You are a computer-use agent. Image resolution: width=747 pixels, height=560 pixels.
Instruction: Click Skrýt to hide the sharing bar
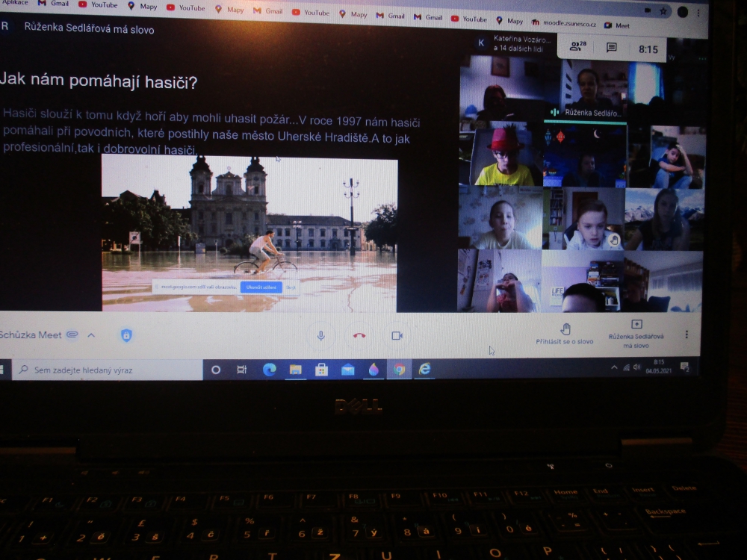pos(291,287)
